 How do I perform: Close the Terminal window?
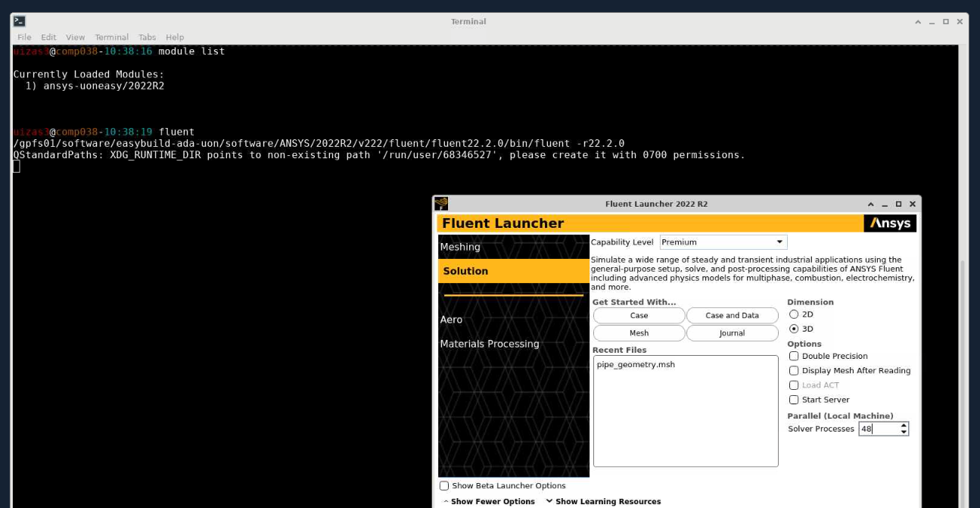click(x=960, y=21)
